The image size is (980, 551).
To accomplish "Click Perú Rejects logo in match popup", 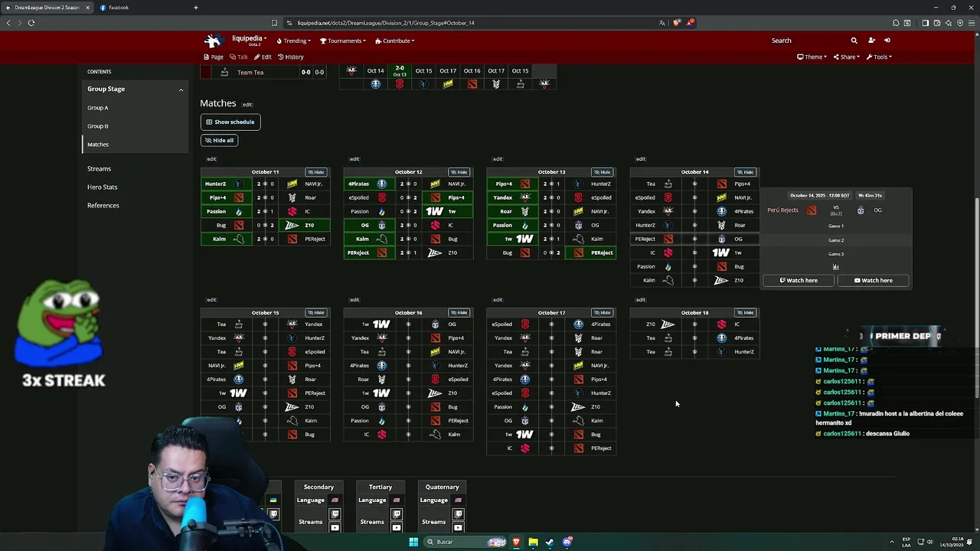I will click(812, 210).
